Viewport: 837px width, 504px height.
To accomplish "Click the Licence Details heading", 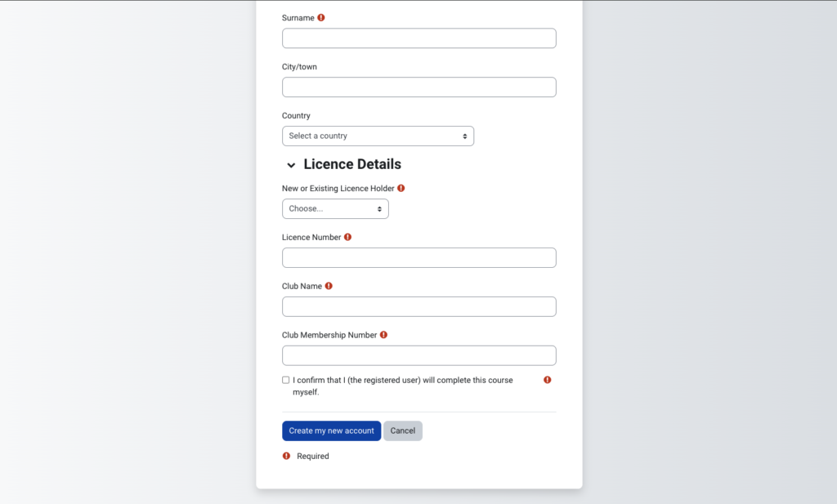I will tap(352, 164).
